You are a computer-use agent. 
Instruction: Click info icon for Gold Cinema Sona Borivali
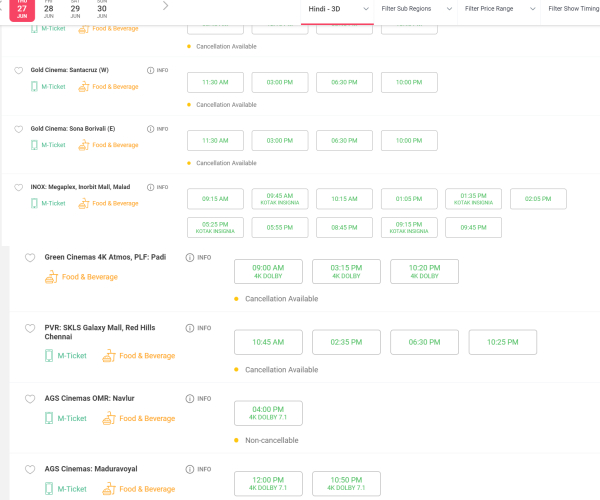(151, 129)
